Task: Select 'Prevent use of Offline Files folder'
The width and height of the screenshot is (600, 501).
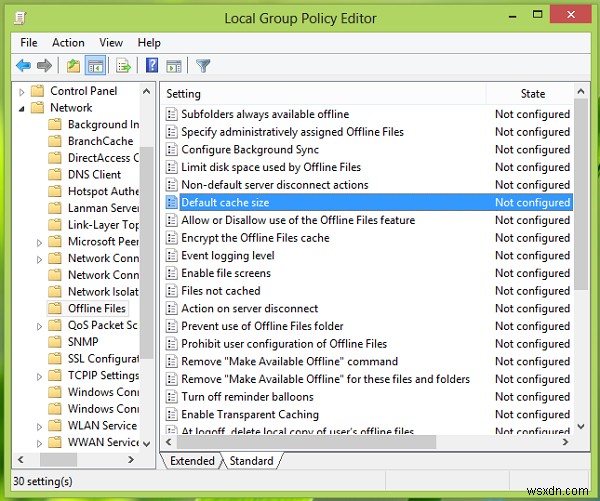Action: (x=262, y=326)
